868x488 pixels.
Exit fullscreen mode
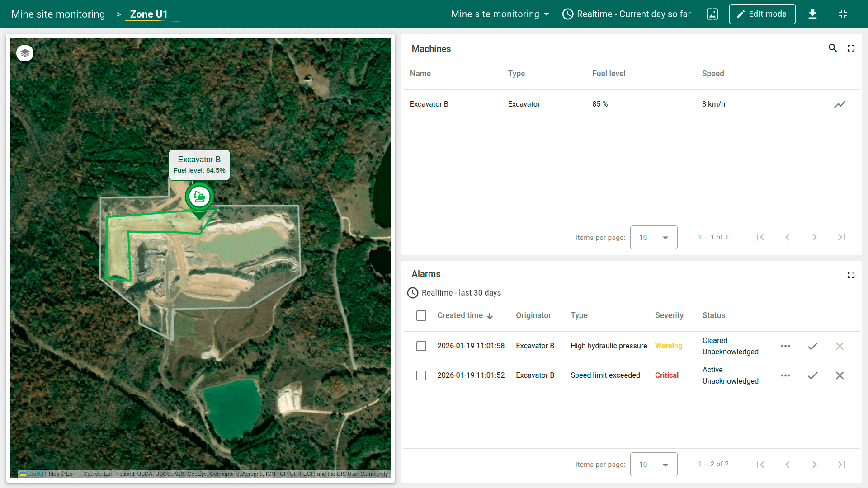843,14
